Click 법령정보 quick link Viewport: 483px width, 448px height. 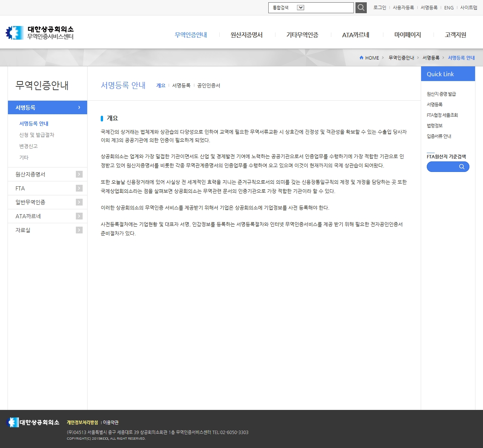click(434, 126)
